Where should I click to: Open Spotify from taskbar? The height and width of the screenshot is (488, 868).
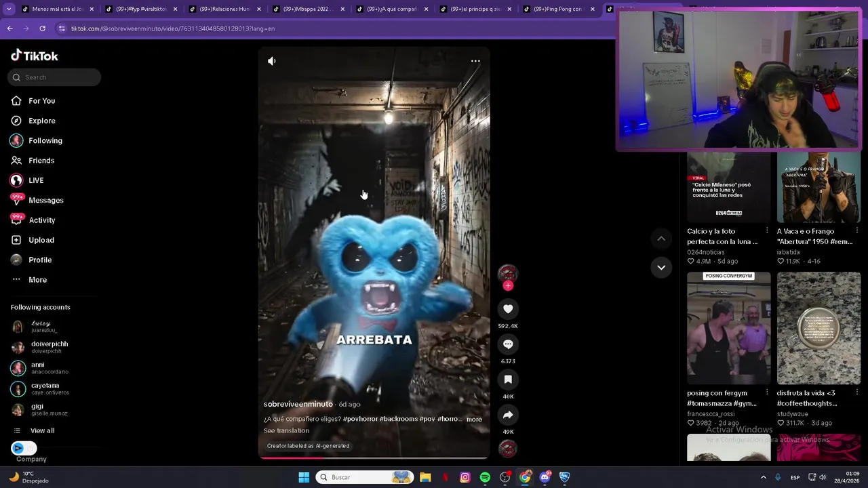click(x=485, y=477)
